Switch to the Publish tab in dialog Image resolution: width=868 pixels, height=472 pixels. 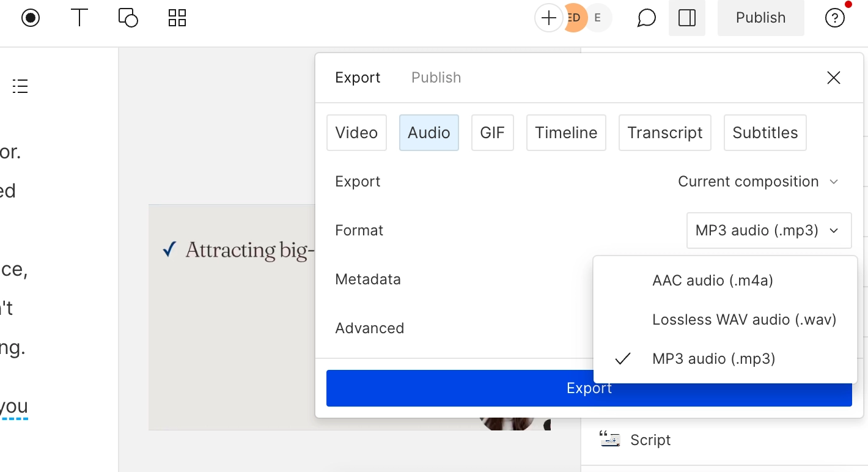click(x=436, y=78)
